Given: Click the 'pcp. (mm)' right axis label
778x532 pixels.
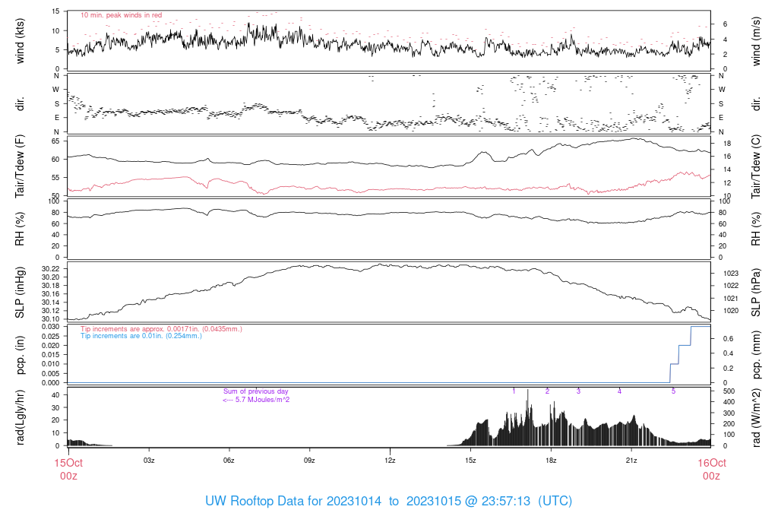Looking at the screenshot, I should click(x=756, y=354).
